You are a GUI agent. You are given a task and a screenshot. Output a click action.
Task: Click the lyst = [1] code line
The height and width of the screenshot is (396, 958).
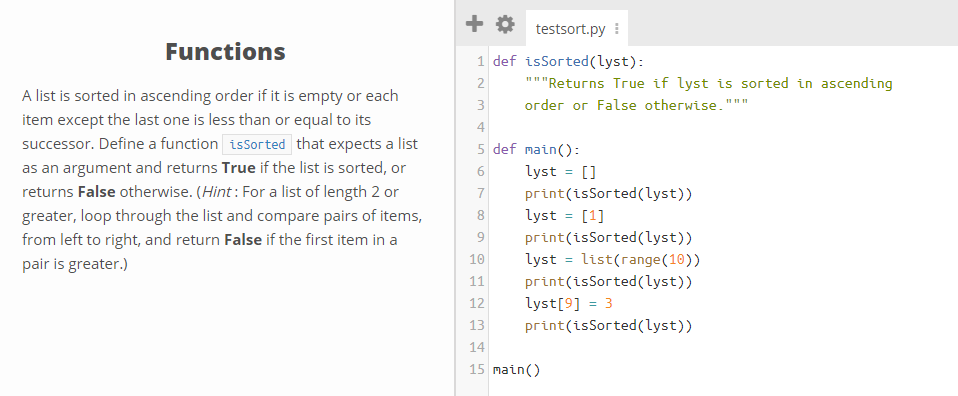[x=565, y=215]
